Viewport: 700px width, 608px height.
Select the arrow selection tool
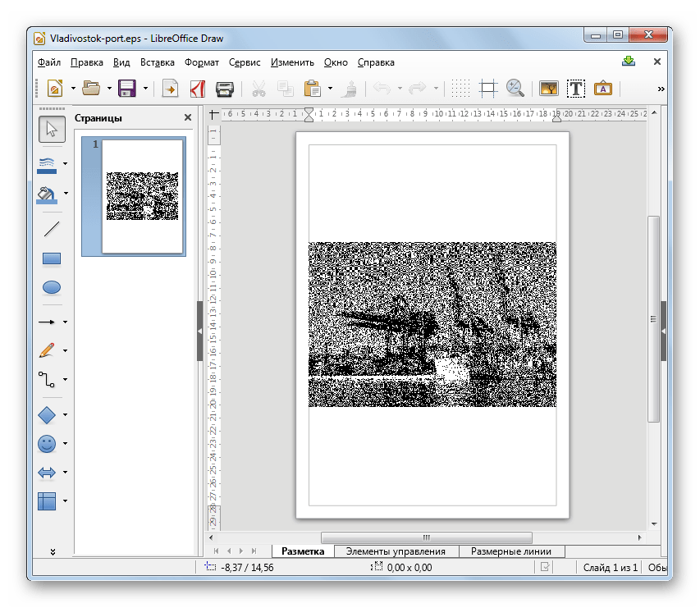[x=51, y=130]
